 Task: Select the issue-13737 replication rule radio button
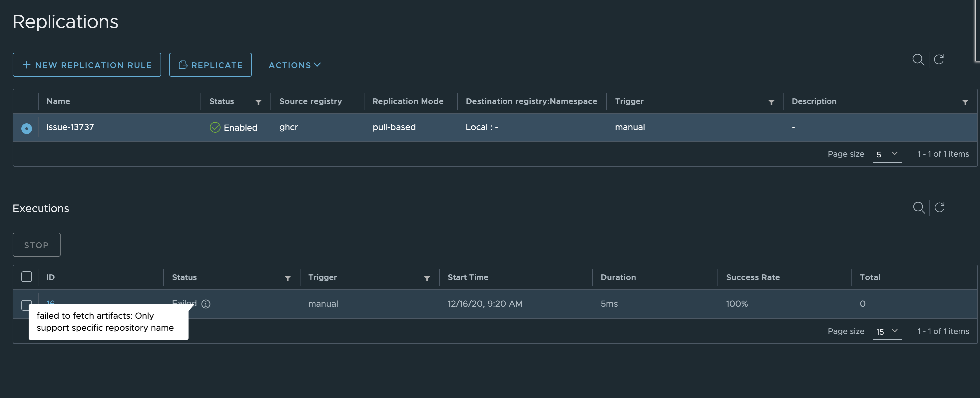pos(26,128)
